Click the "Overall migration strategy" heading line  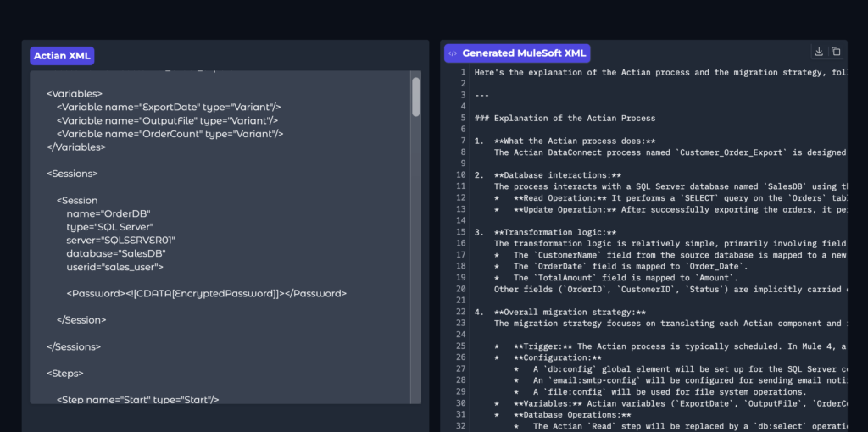pyautogui.click(x=559, y=312)
